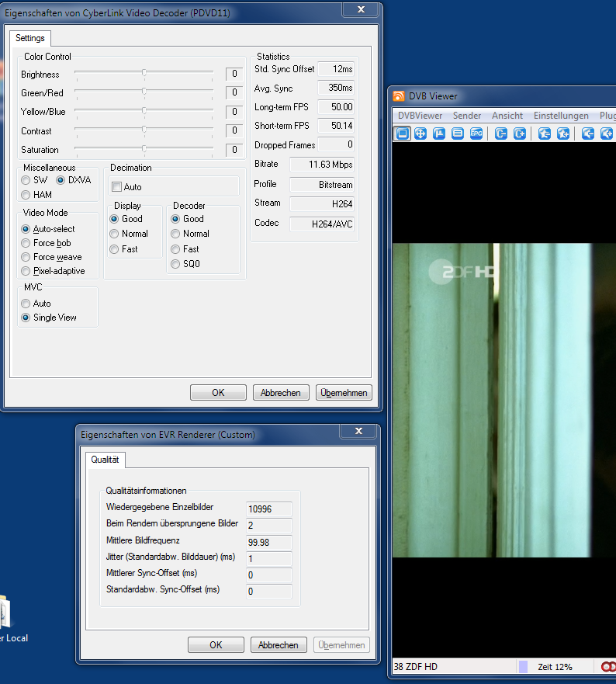The image size is (616, 684).
Task: Click the Brightness slider handle
Action: coord(144,73)
